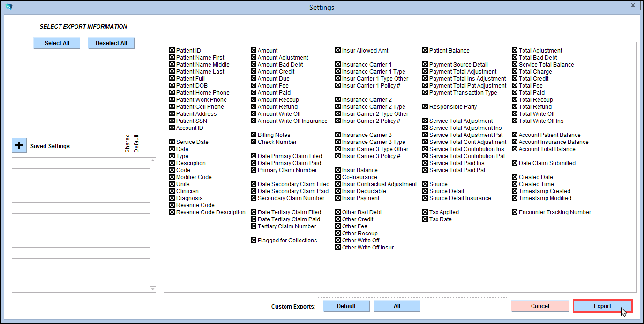Viewport: 644px width, 324px height.
Task: Toggle Insur Allowed Amt checkbox
Action: tap(338, 51)
